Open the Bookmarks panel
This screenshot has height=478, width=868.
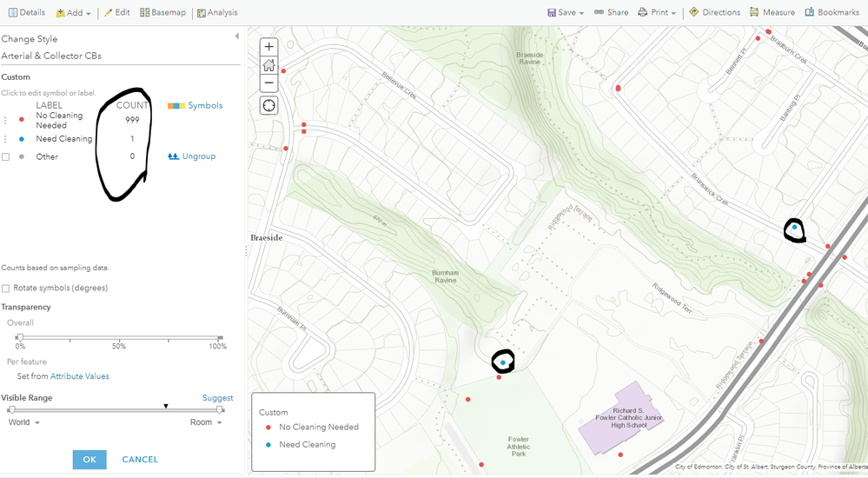pyautogui.click(x=832, y=12)
